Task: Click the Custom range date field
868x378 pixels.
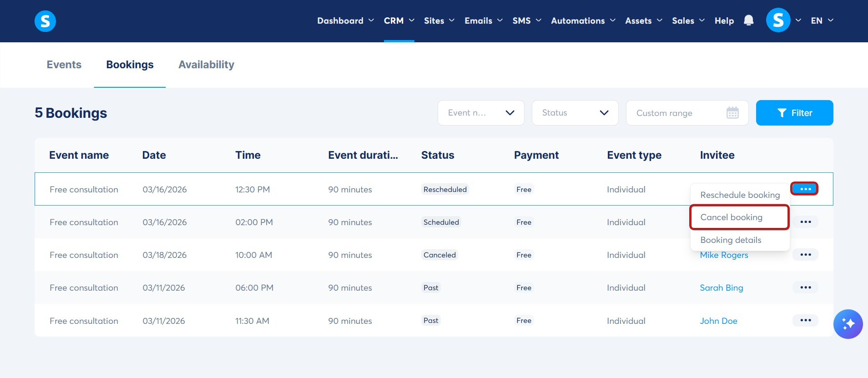Action: (x=687, y=113)
